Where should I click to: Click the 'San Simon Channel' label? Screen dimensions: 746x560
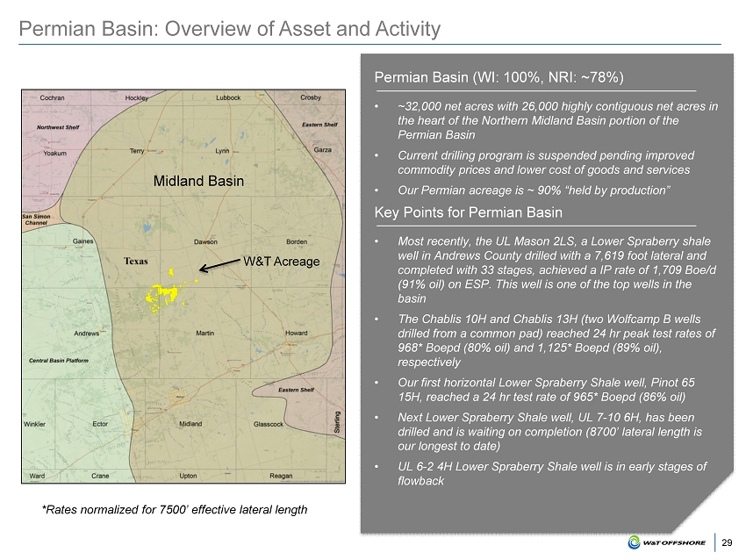pyautogui.click(x=36, y=219)
